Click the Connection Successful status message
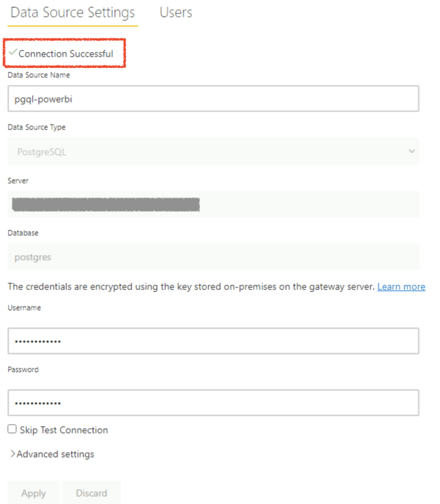This screenshot has height=504, width=440. 66,54
